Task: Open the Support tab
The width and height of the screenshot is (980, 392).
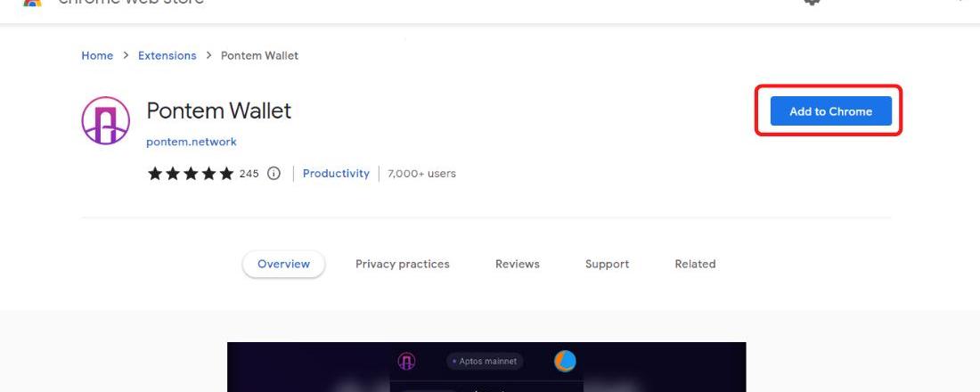Action: point(607,264)
